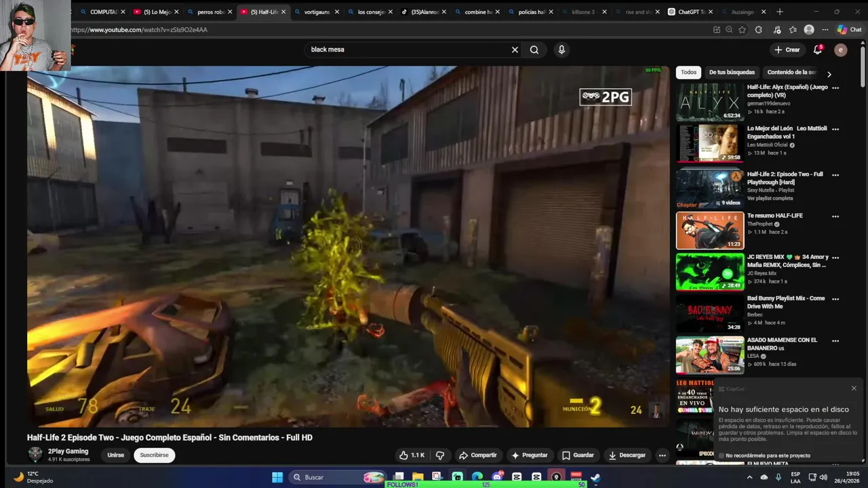Viewport: 868px width, 488px height.
Task: Open the browser zoom icon in address bar
Action: click(729, 30)
